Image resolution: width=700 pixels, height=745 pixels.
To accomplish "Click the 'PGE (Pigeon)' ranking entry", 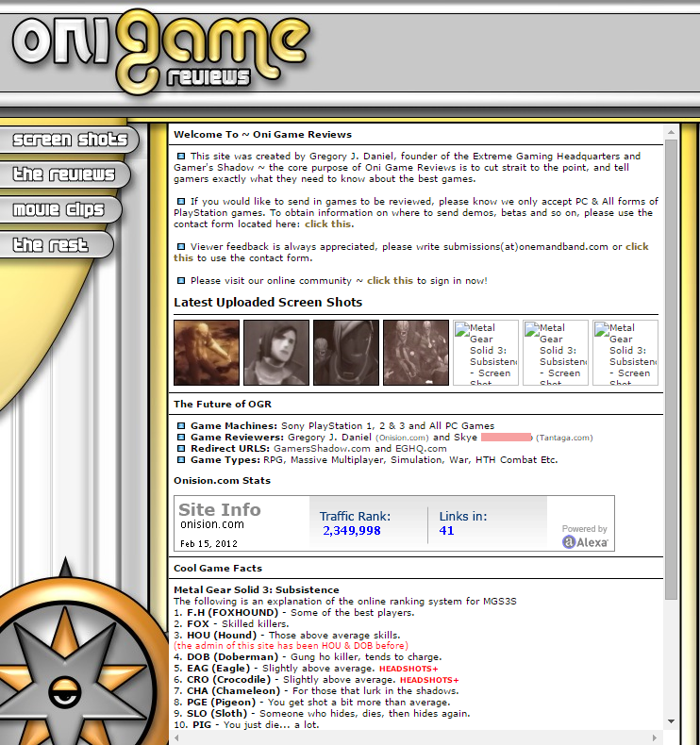I will 222,703.
